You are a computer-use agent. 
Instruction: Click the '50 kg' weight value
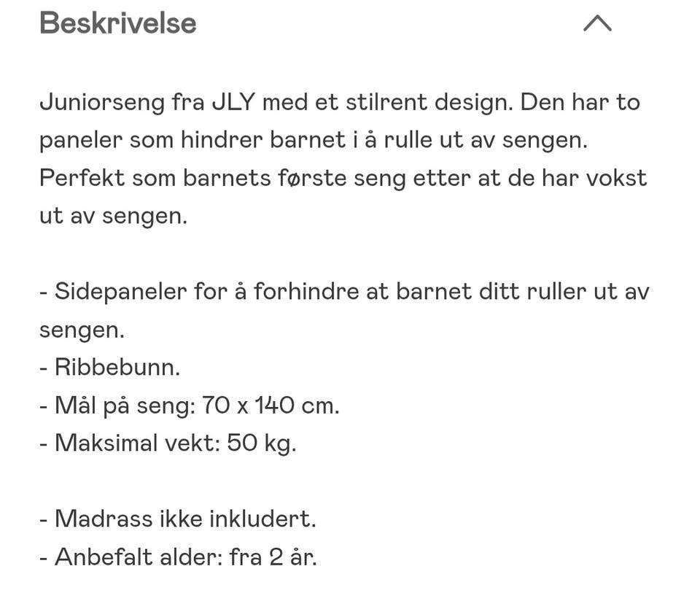[x=262, y=443]
